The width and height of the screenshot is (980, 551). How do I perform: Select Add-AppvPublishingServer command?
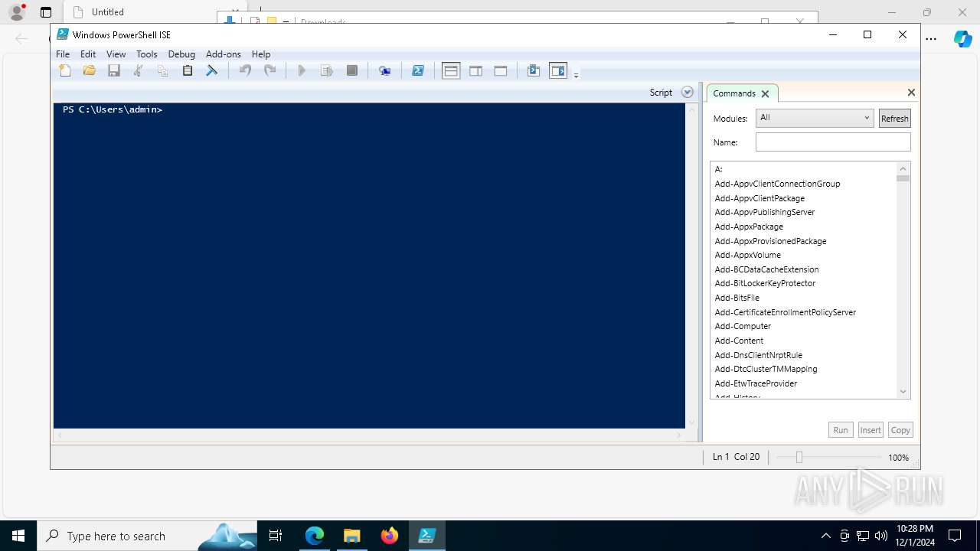tap(765, 212)
